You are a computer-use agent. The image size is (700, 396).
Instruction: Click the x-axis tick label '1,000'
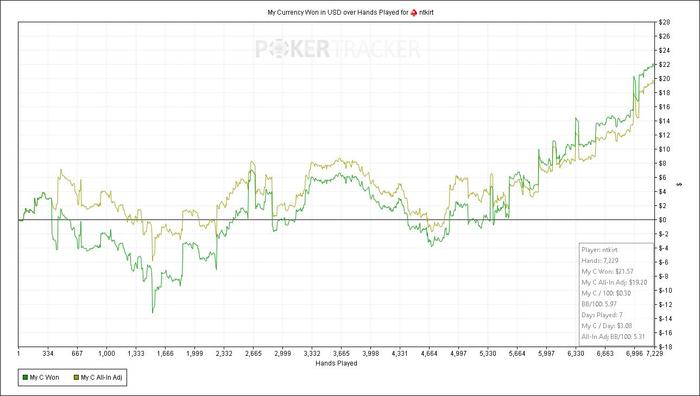[x=107, y=354]
